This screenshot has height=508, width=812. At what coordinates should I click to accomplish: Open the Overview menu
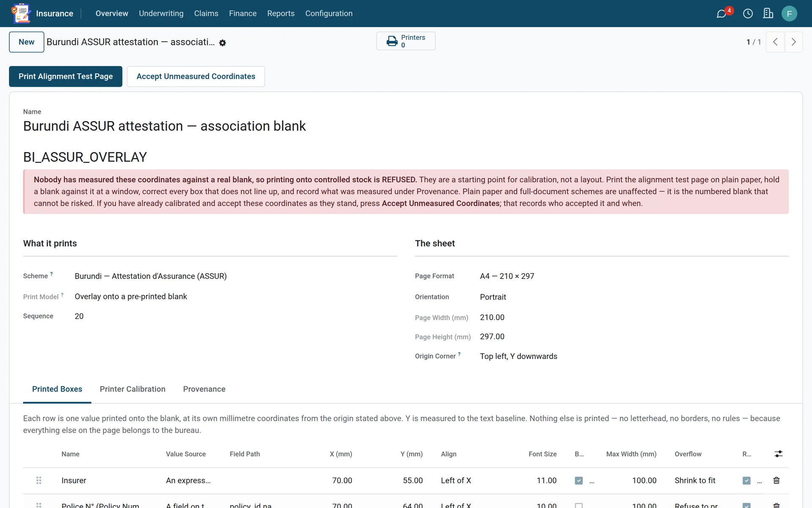112,14
